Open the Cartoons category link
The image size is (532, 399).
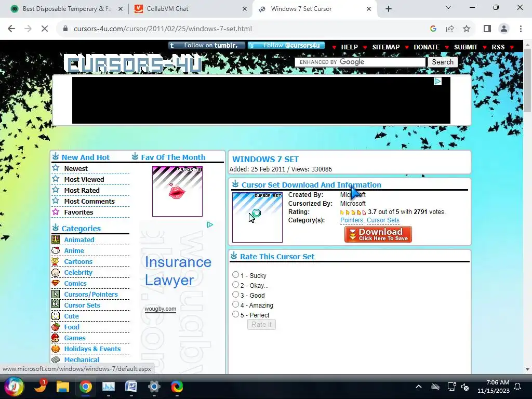point(78,262)
